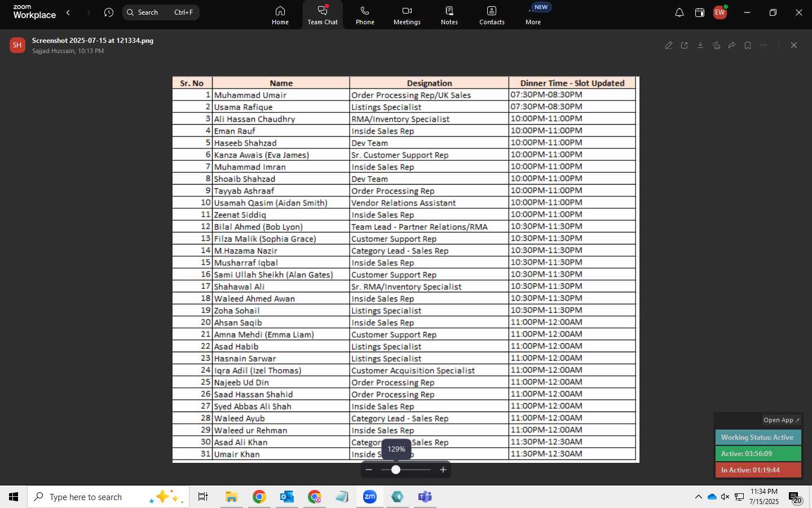Screen dimensions: 812x508
Task: Open the EW profile avatar menu
Action: point(720,12)
